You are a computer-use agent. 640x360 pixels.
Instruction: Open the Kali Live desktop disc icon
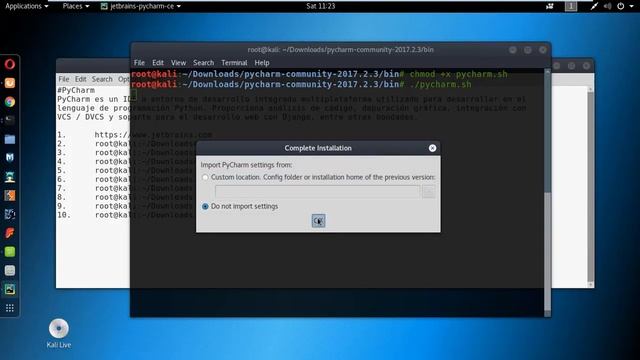point(59,334)
